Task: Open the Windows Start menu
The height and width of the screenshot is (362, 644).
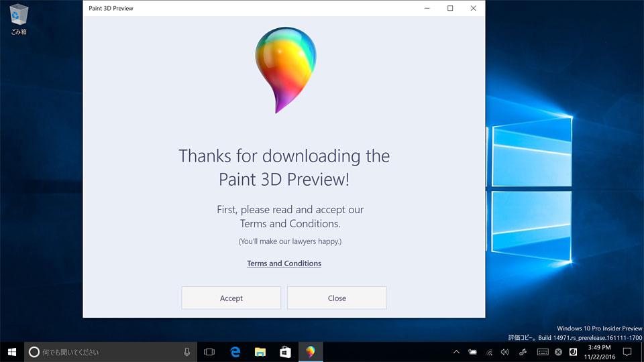Action: [x=11, y=352]
